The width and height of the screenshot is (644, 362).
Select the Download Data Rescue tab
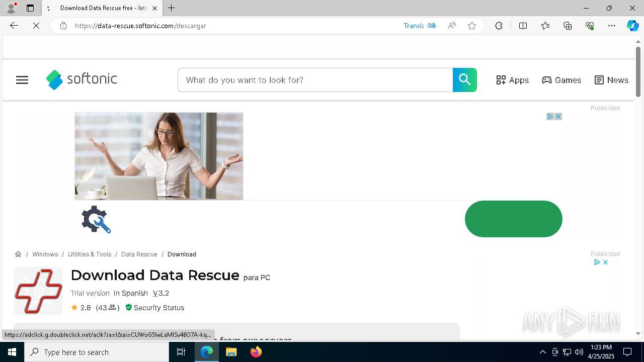pyautogui.click(x=102, y=8)
